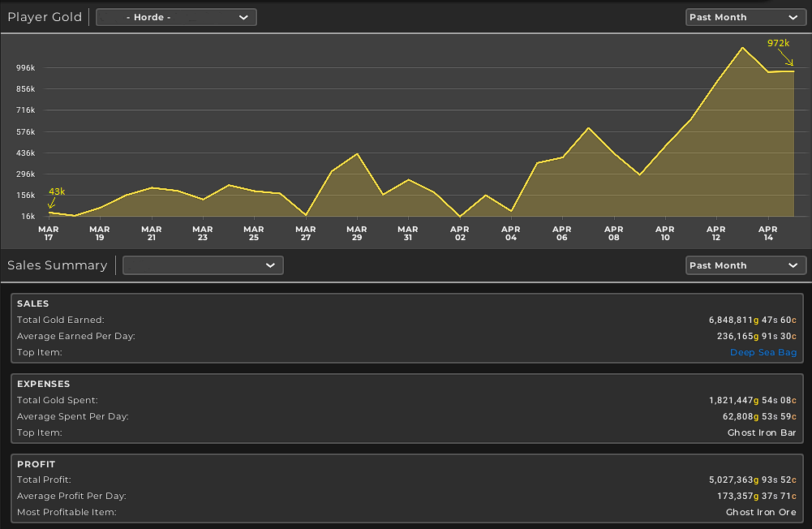This screenshot has height=529, width=812.
Task: Click the EXPENSES section header
Action: [x=43, y=384]
